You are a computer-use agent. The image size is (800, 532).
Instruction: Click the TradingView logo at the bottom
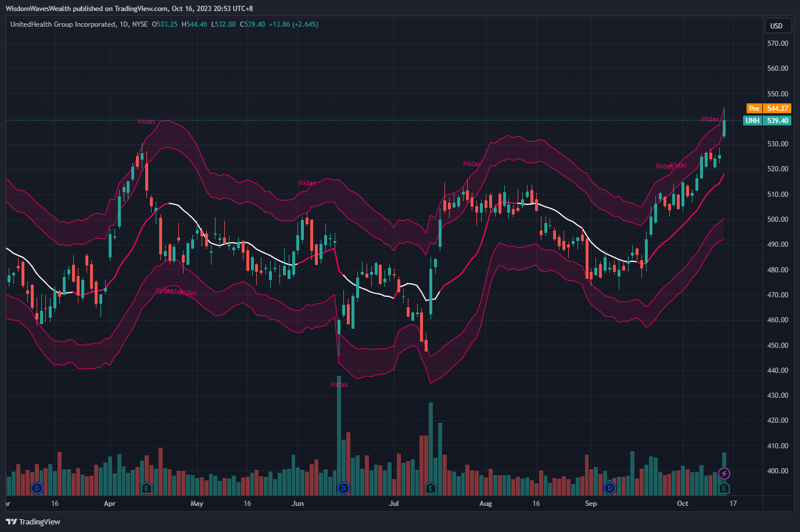coord(33,522)
